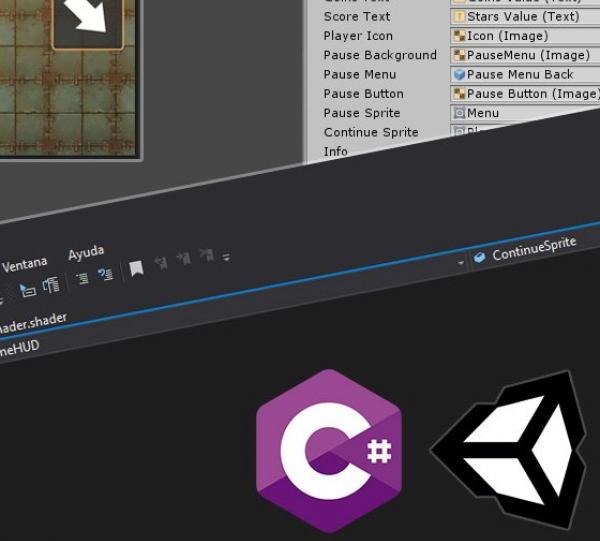Click the Pause Menu property label
Screen dimensions: 600x541
(360, 74)
